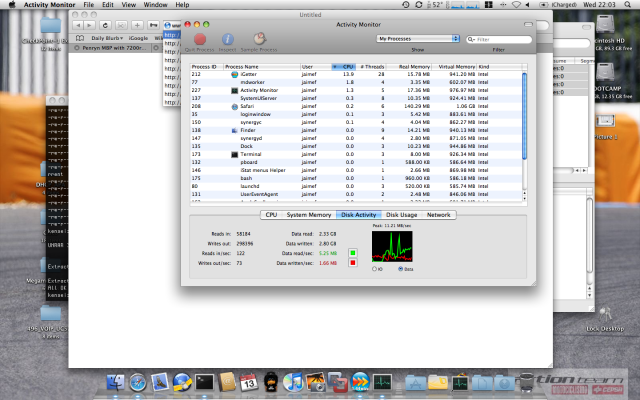This screenshot has height=400, width=640.
Task: Select the Data radio button
Action: tap(400, 269)
